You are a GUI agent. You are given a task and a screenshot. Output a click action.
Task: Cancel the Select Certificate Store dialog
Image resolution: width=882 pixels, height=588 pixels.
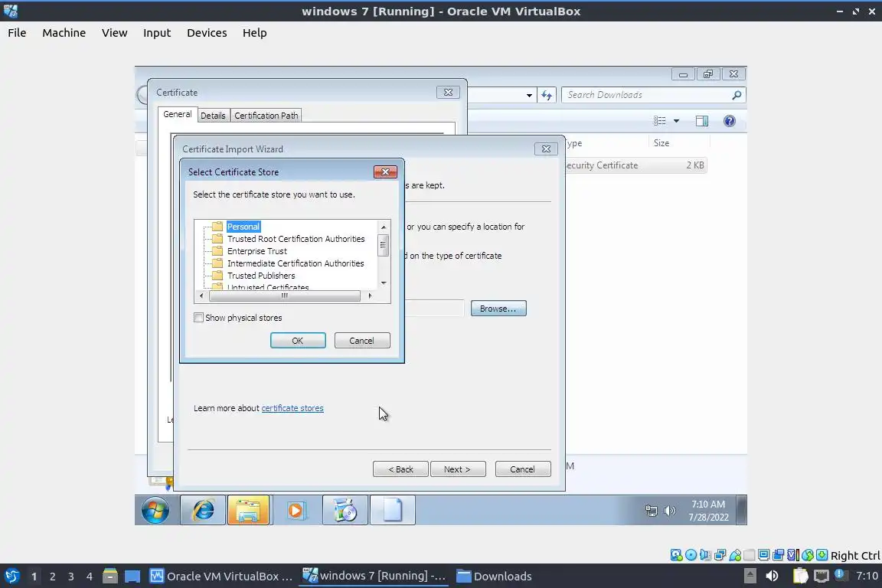click(361, 341)
